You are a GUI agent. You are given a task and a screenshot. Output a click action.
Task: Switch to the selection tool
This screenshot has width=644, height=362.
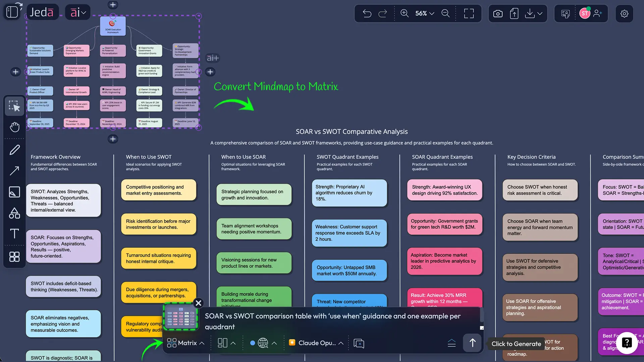14,106
